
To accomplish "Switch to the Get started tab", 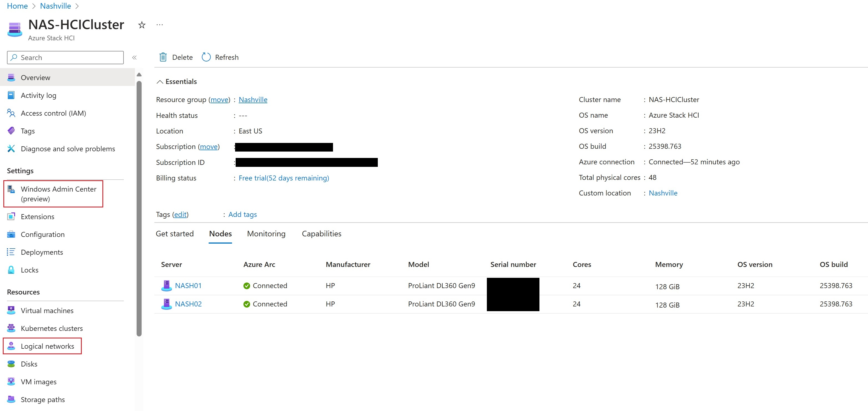I will pyautogui.click(x=174, y=234).
